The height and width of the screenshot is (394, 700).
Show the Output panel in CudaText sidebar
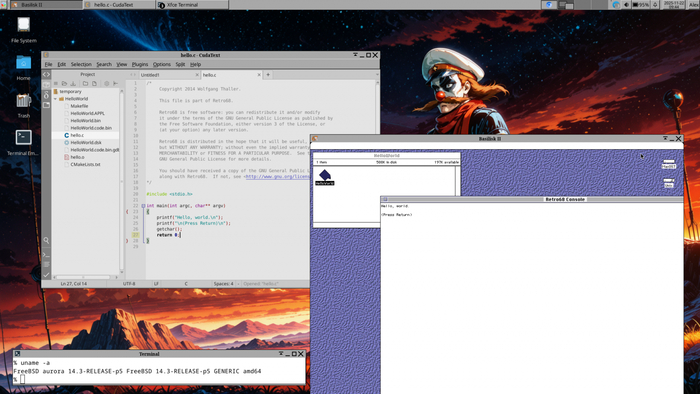(x=46, y=265)
